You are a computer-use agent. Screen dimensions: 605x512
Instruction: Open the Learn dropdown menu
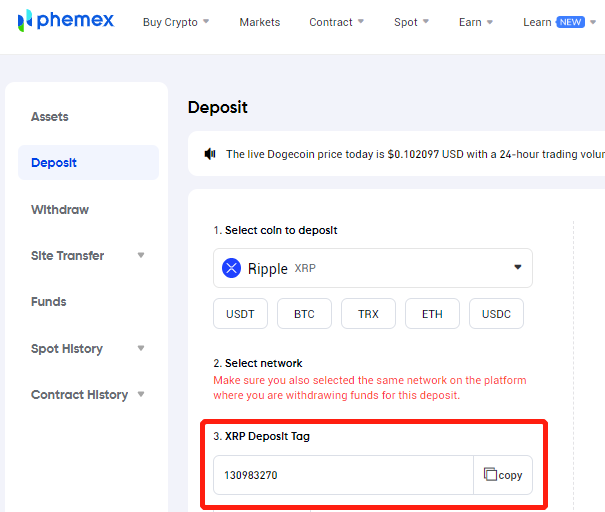pyautogui.click(x=559, y=22)
